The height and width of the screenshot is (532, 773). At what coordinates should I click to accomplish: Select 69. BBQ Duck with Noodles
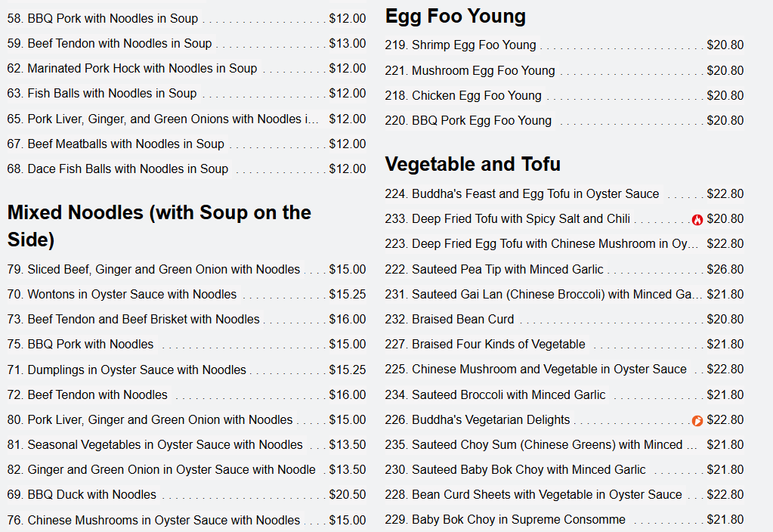[x=187, y=494]
